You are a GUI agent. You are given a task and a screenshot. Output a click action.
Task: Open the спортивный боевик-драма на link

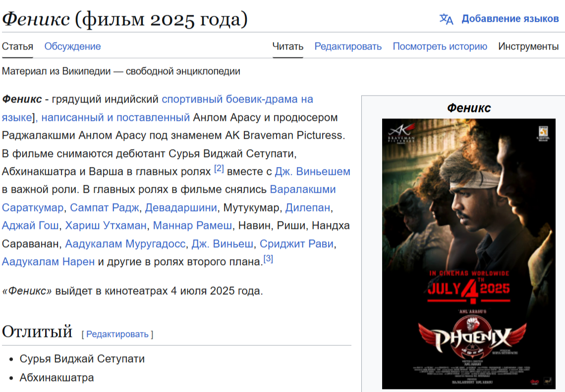tap(237, 99)
